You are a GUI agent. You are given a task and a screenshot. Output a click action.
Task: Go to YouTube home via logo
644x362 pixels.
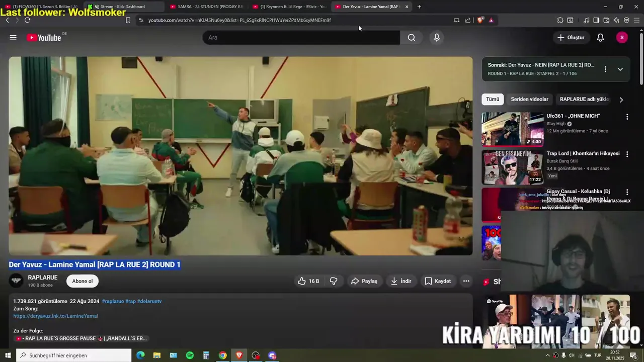click(44, 38)
